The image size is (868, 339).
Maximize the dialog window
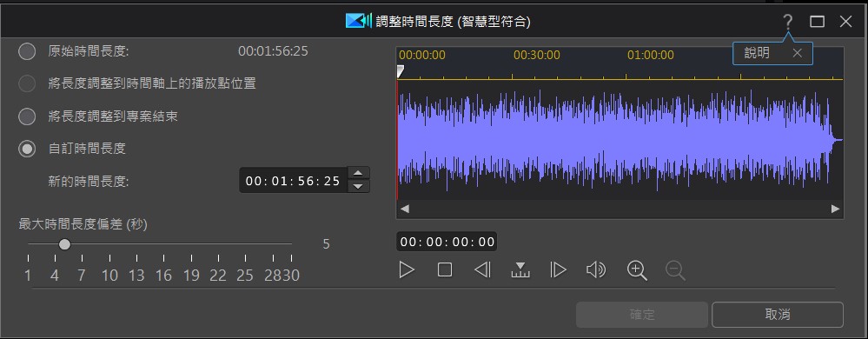pos(817,22)
